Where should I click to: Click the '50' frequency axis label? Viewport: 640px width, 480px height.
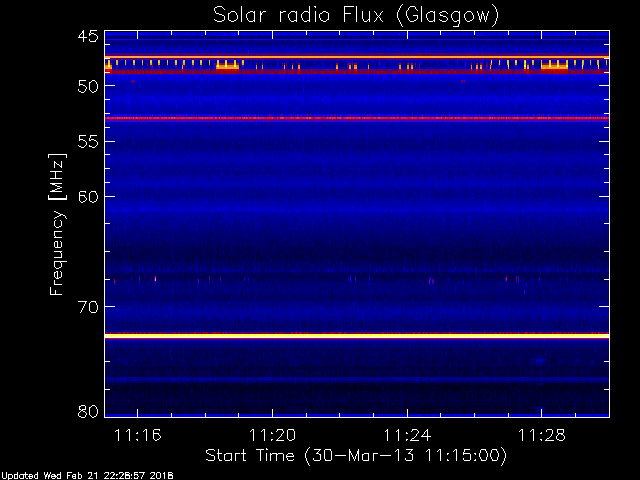[x=88, y=86]
